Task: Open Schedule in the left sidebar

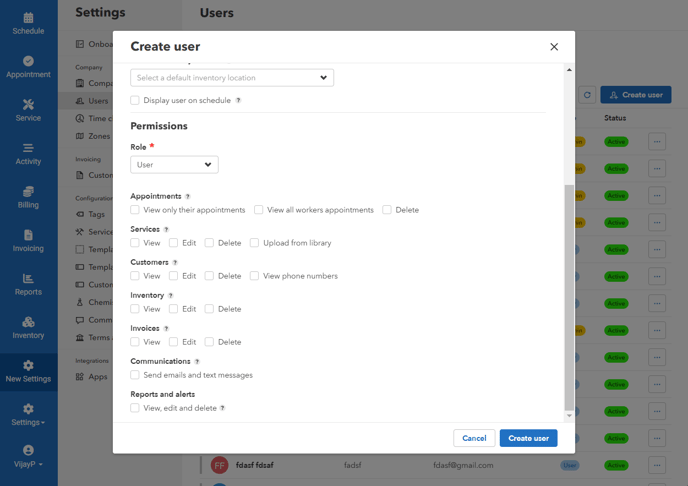Action: coord(28,23)
